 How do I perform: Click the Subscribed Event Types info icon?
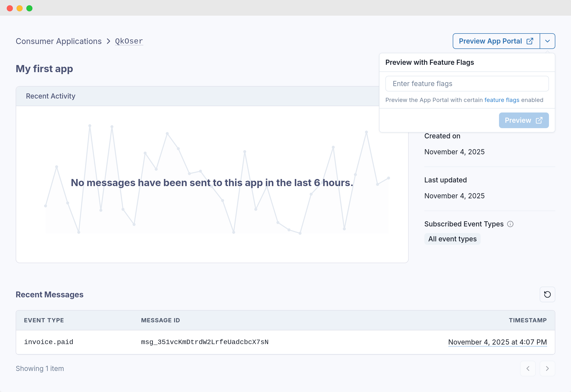(x=510, y=224)
